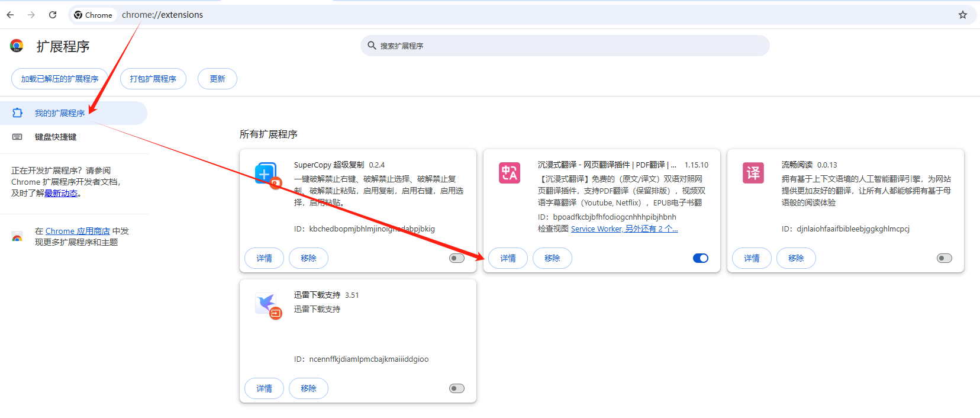Click the 更新 button

217,79
